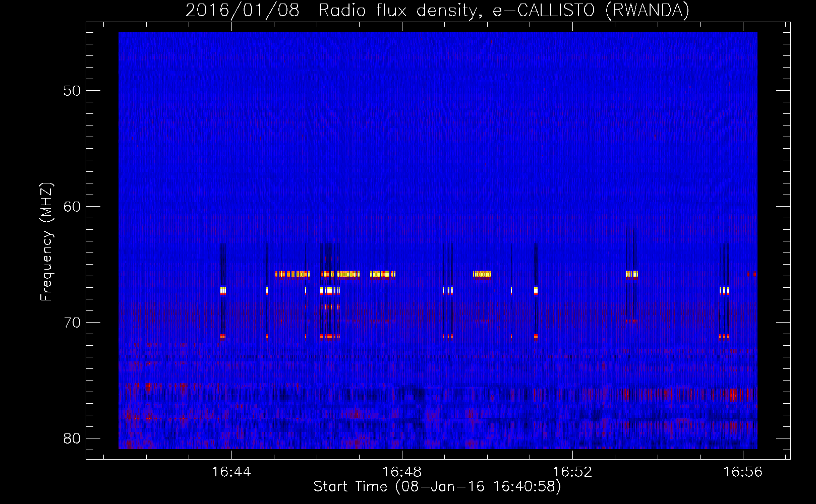Click the 16:48 time tick label
The image size is (816, 504).
point(402,472)
